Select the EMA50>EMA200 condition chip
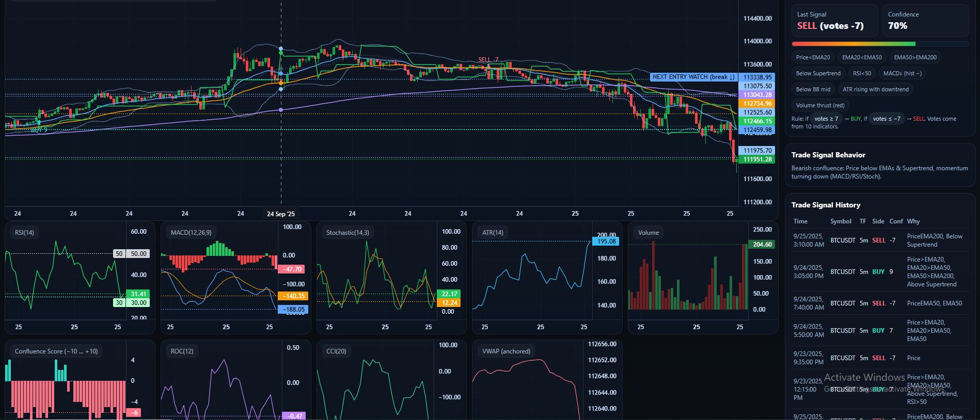Image resolution: width=980 pixels, height=420 pixels. [x=915, y=57]
